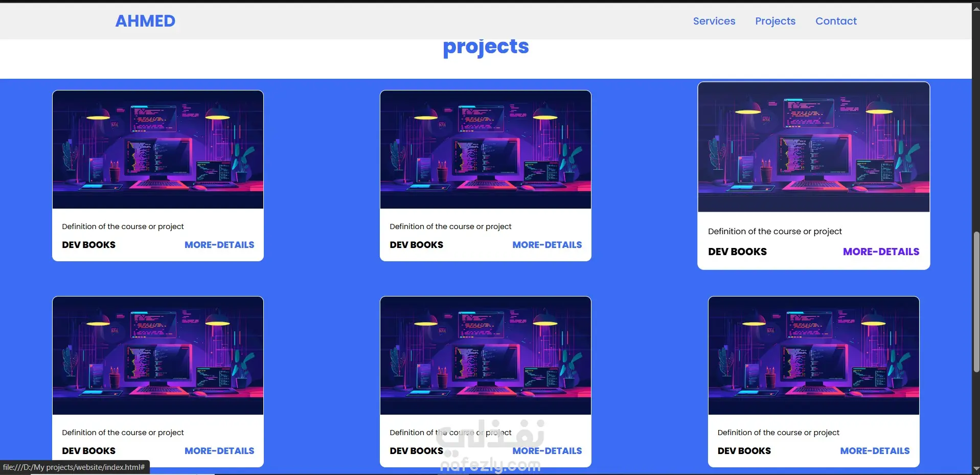The image size is (980, 475).
Task: Select the bottom-right project card image
Action: pos(814,356)
